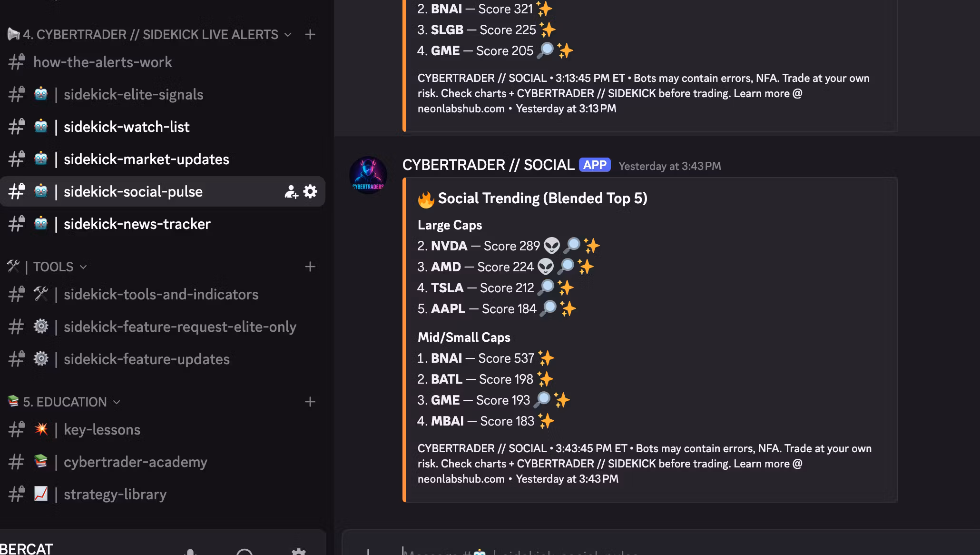Click the CYBERTRADER // SOCIAL bot avatar

pyautogui.click(x=368, y=175)
